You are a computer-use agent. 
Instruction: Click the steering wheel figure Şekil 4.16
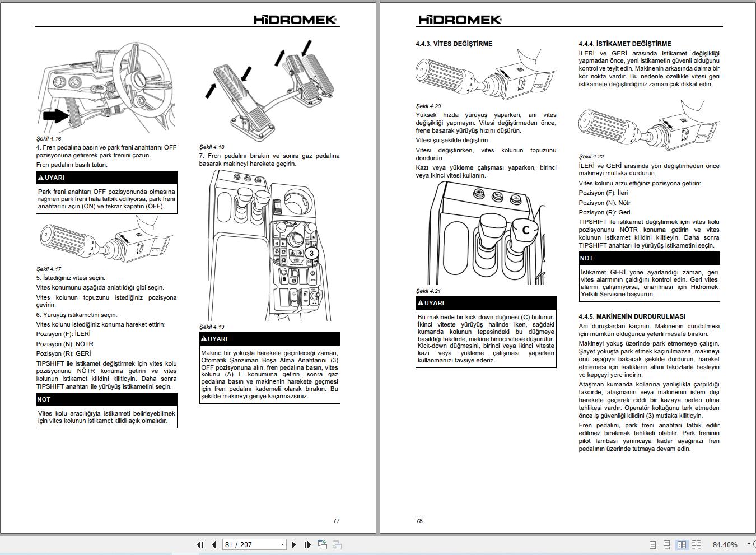tap(106, 86)
